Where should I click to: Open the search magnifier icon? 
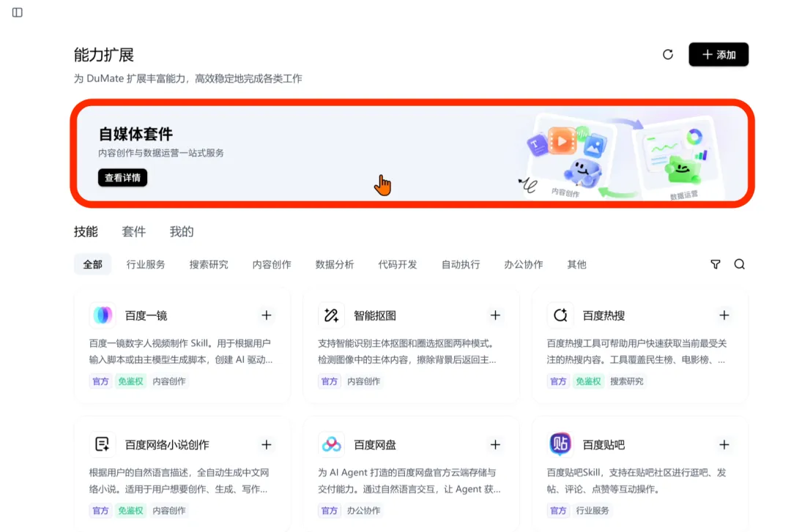pyautogui.click(x=740, y=264)
